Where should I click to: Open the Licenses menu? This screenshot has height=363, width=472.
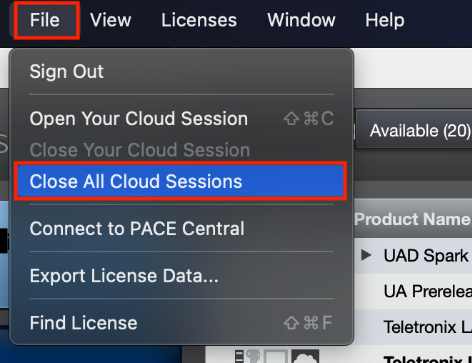pyautogui.click(x=199, y=20)
